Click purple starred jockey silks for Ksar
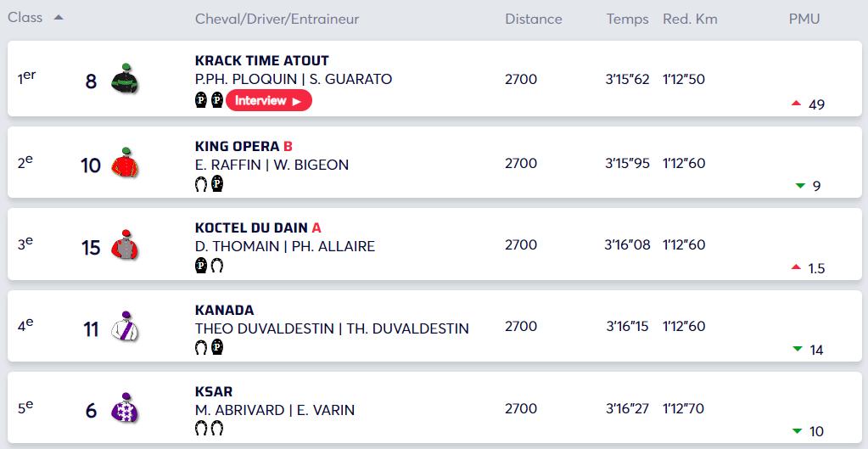This screenshot has width=868, height=449. pos(124,408)
